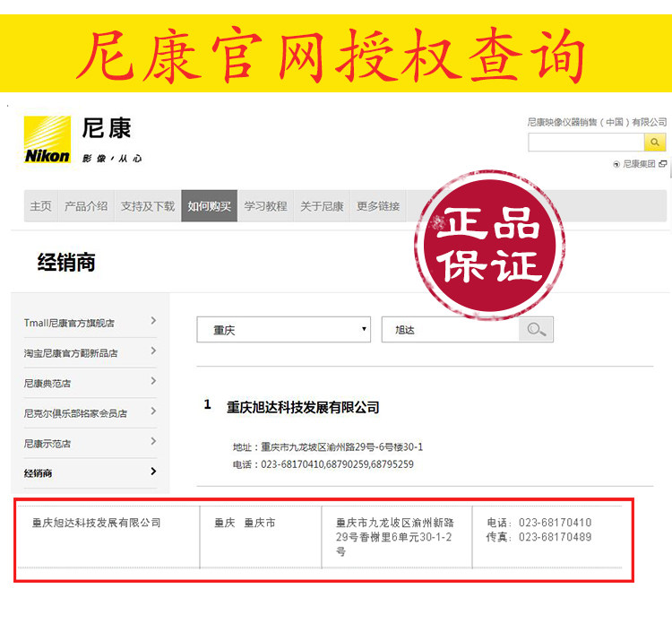The height and width of the screenshot is (632, 672).
Task: Open 尼康典范店 sidebar link
Action: (47, 384)
